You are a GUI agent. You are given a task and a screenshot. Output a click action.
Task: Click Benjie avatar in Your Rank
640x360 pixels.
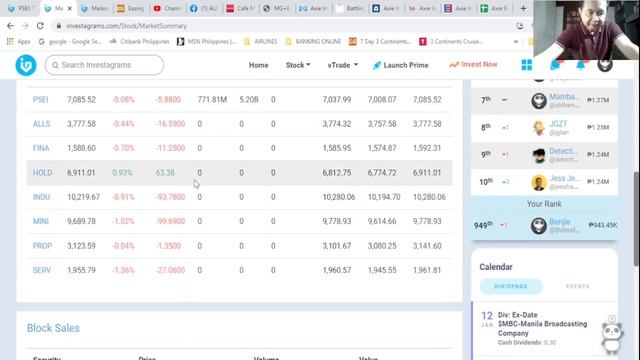click(539, 226)
